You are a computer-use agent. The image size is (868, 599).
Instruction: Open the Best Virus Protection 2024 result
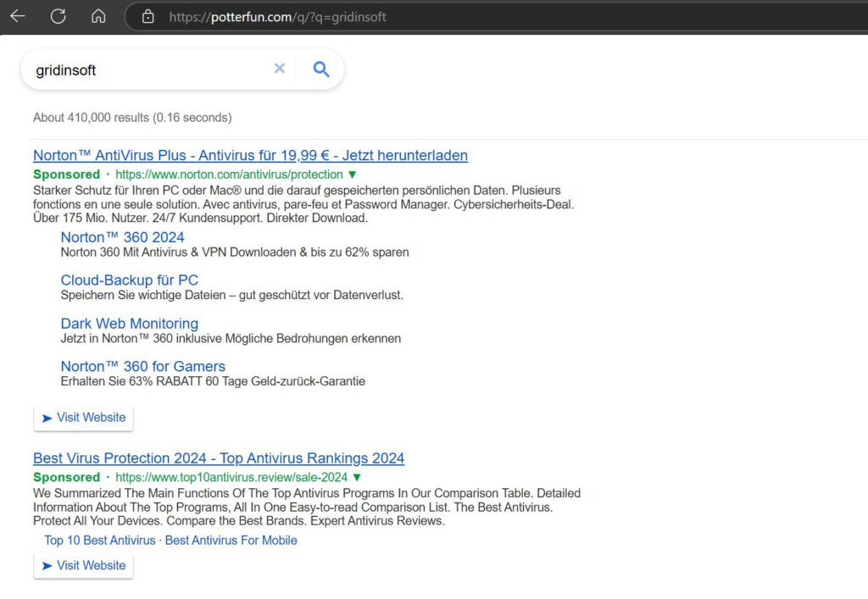(x=218, y=458)
